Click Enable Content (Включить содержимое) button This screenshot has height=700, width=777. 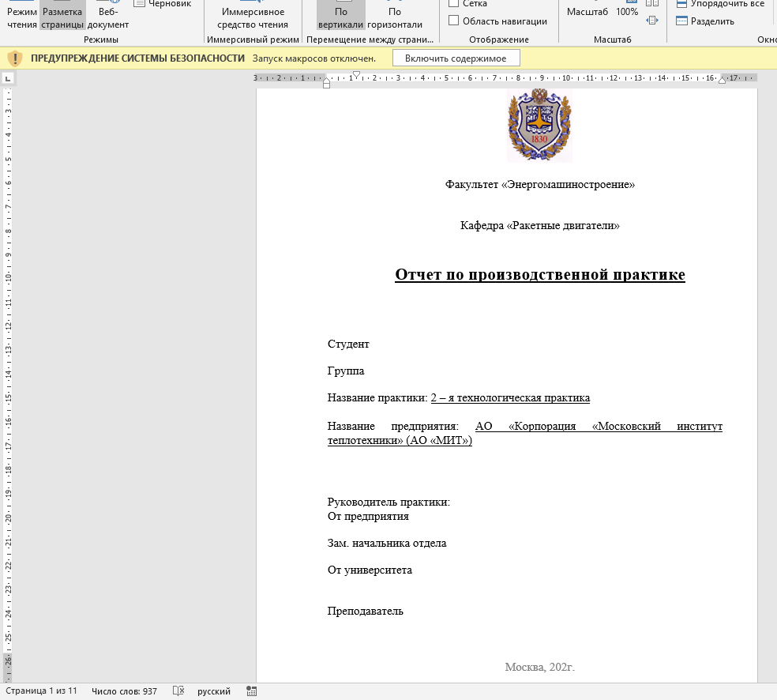click(x=456, y=58)
